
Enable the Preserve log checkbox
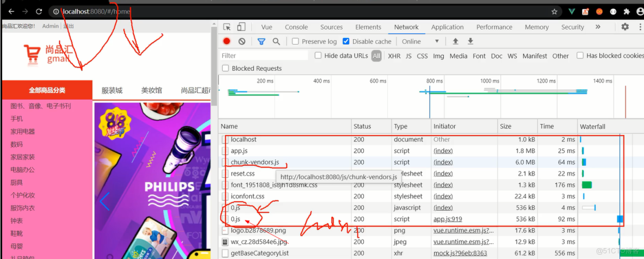click(x=295, y=41)
